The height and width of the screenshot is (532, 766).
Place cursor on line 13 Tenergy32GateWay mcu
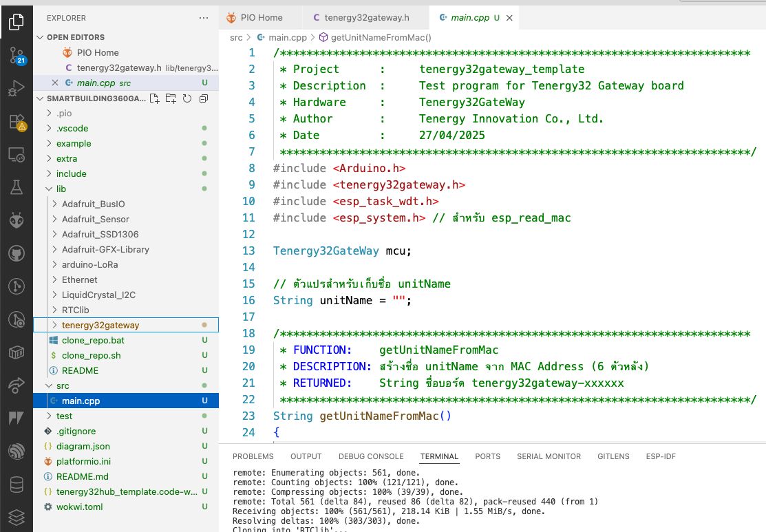click(x=342, y=251)
